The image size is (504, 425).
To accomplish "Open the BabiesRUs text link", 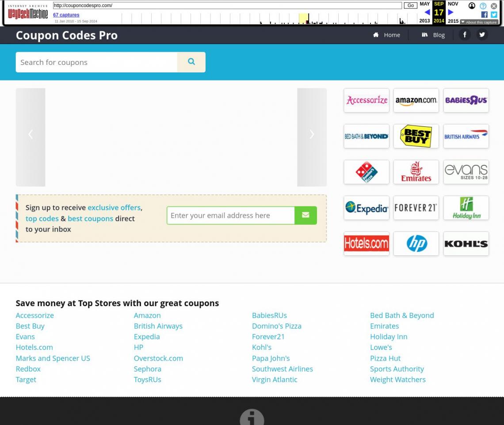I will click(269, 315).
